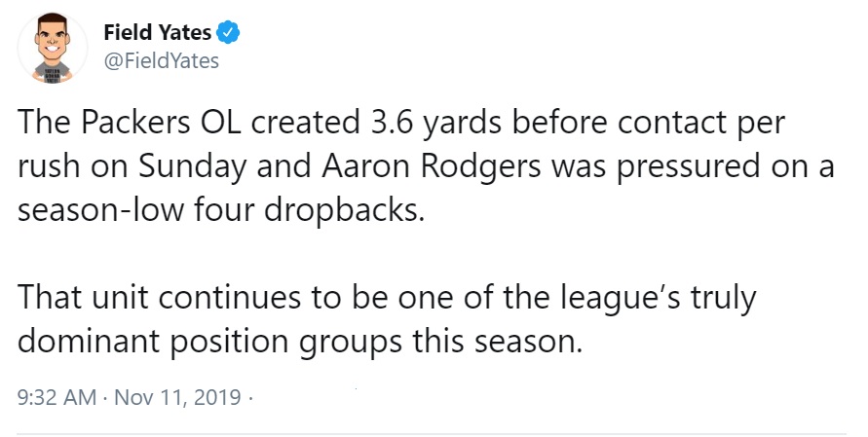Open Field Yates's cartoon profile avatar
Viewport: 868px width, 437px height.
click(53, 48)
